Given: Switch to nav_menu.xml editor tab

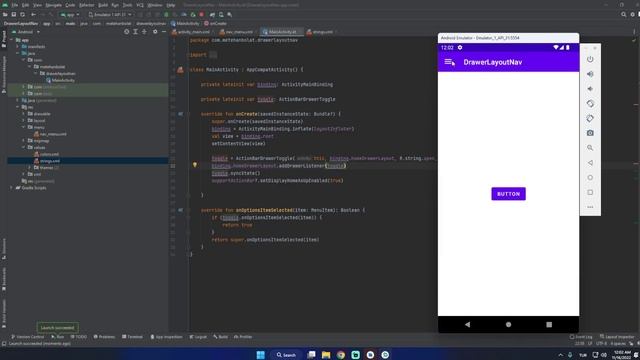Looking at the screenshot, I should point(237,31).
